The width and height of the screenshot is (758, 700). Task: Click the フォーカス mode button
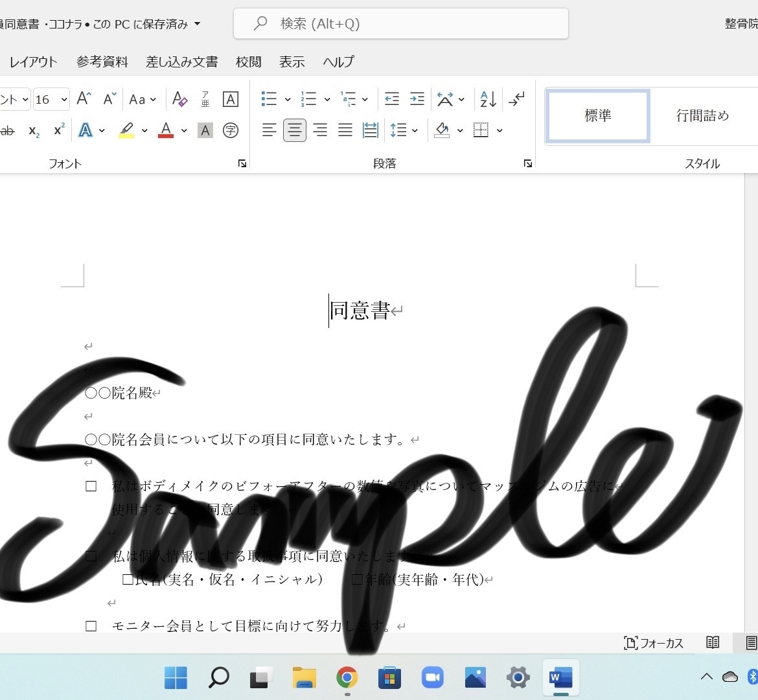pos(654,643)
